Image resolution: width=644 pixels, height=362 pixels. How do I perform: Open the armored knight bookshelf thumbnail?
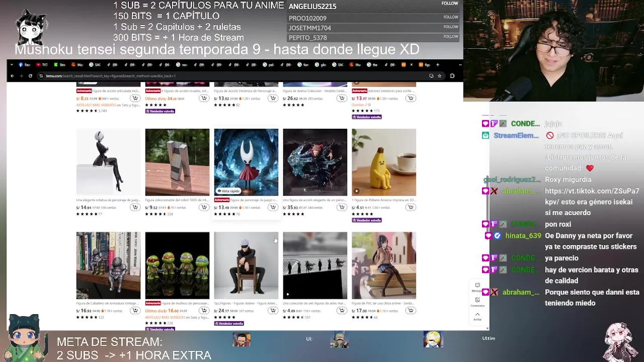(x=108, y=265)
